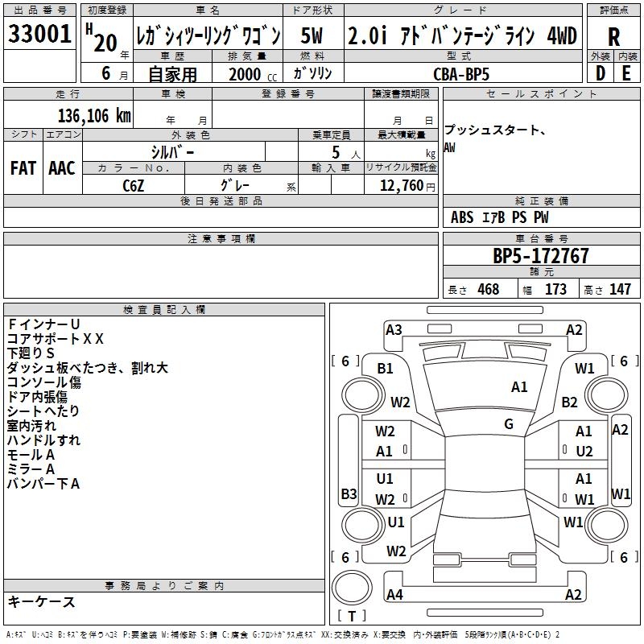Viewport: 644px width, 644px height.
Task: Click the spare tire circle above the T label
Action: point(352,588)
